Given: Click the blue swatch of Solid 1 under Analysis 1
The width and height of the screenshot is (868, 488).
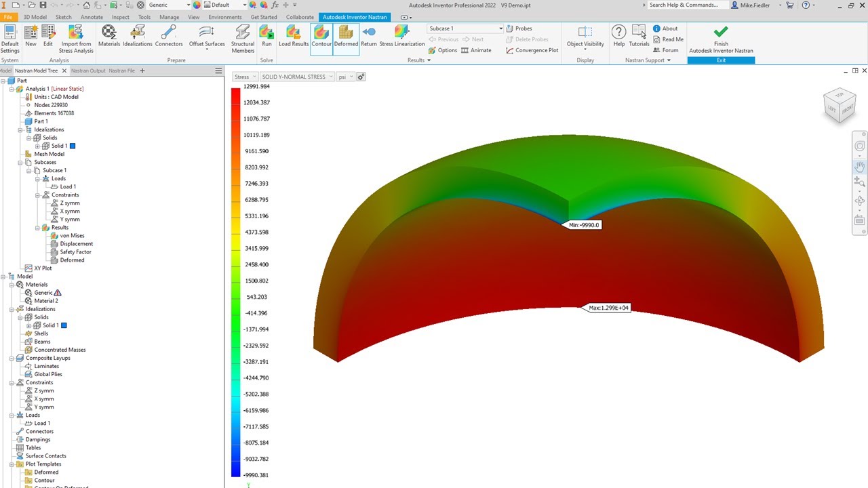Looking at the screenshot, I should click(73, 146).
